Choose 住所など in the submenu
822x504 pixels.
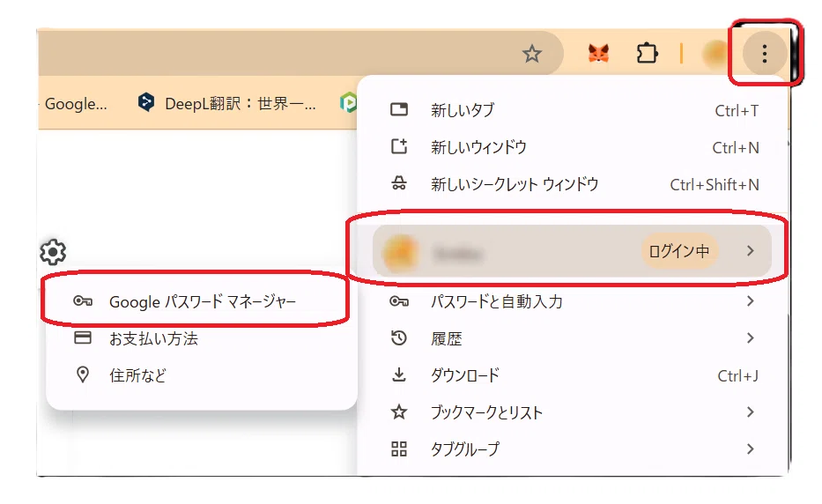201,375
